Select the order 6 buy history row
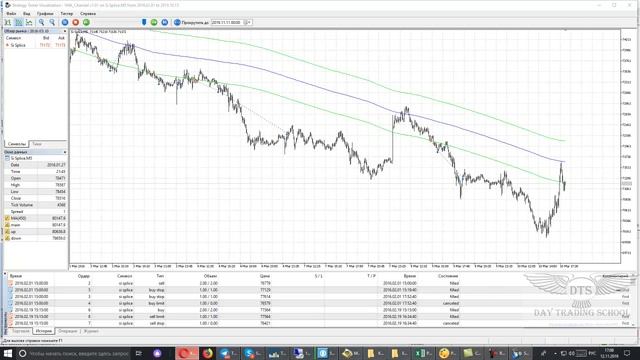 tap(318, 310)
